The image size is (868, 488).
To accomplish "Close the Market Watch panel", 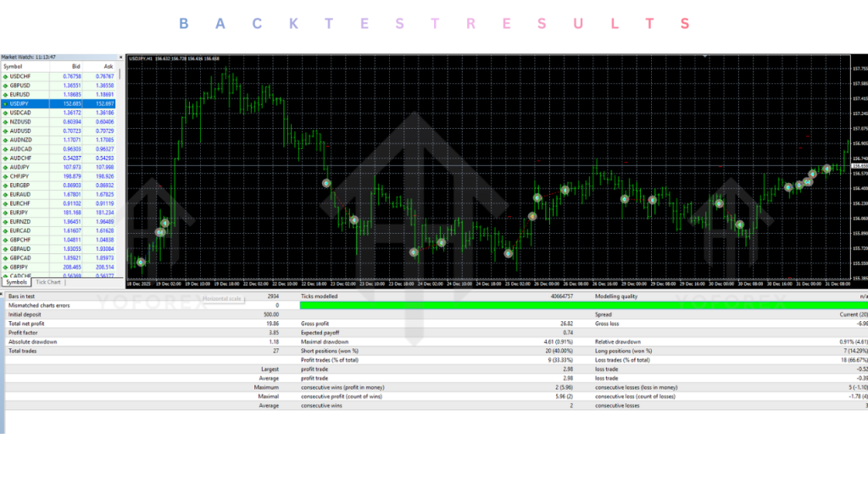I will (120, 58).
